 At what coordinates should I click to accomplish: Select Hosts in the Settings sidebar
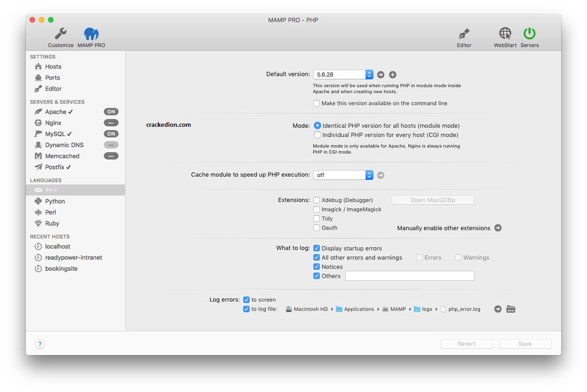coord(75,66)
